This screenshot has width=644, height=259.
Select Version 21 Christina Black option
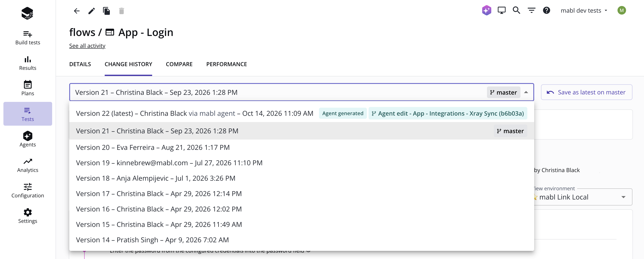coord(301,131)
